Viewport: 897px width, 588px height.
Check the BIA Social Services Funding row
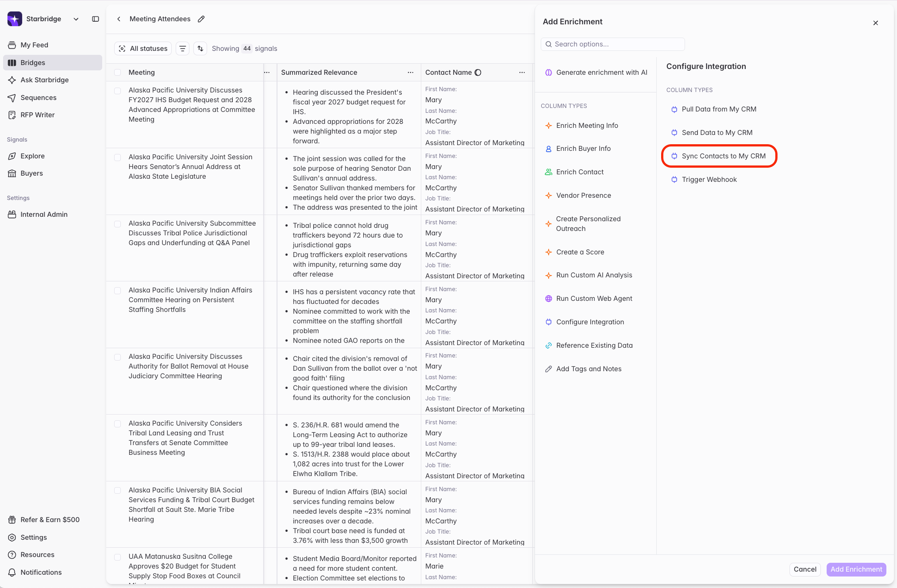118,491
